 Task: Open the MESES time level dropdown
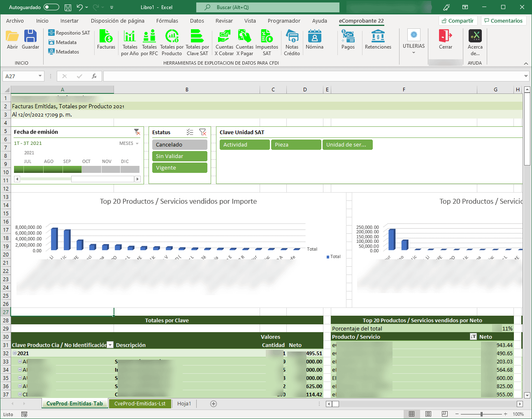point(129,144)
